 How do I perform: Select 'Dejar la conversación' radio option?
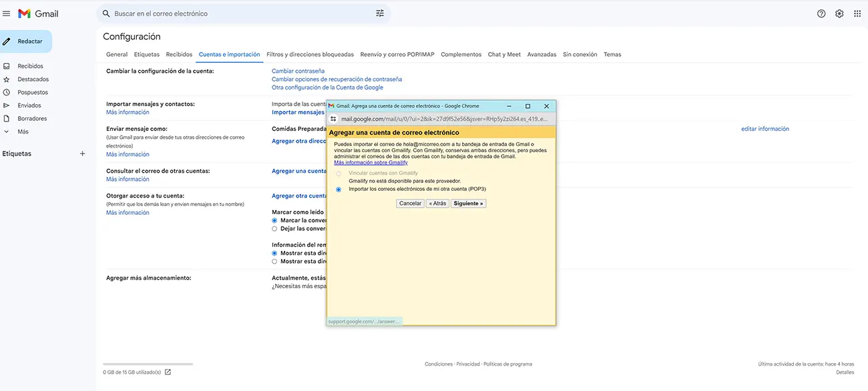274,229
